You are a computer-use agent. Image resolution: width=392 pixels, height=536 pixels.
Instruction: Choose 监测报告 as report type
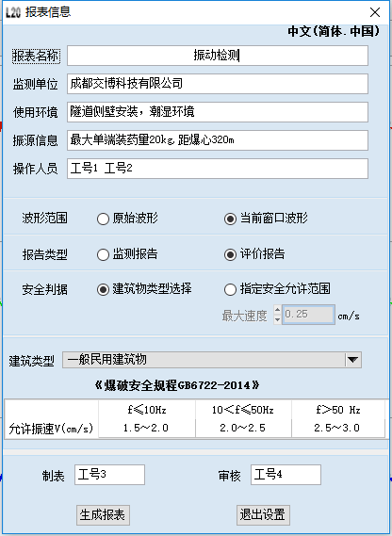(103, 254)
